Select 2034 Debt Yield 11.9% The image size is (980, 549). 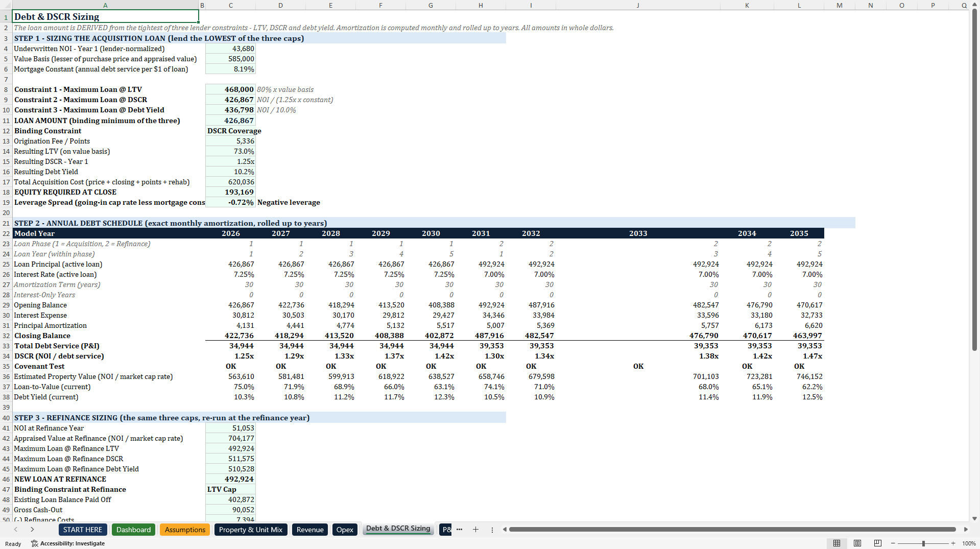pyautogui.click(x=747, y=397)
